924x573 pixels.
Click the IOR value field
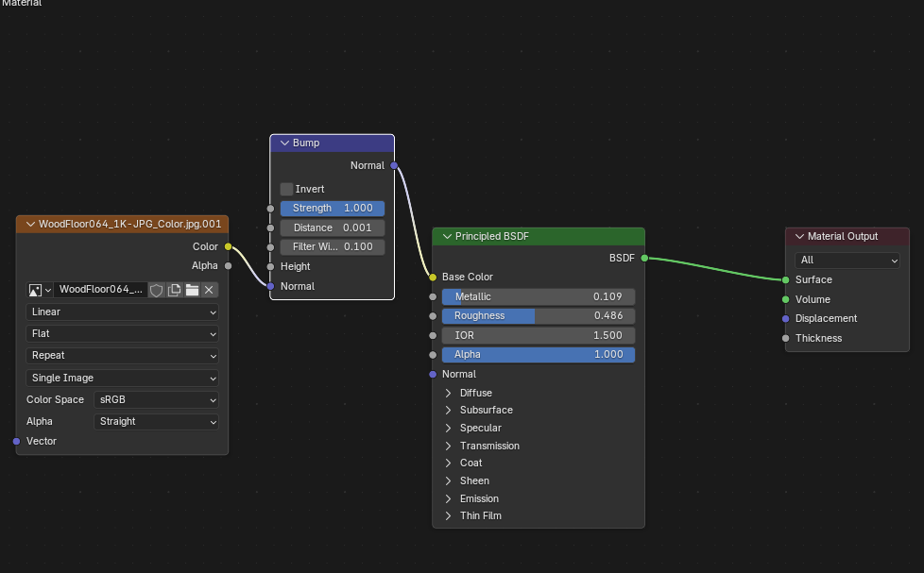coord(539,335)
